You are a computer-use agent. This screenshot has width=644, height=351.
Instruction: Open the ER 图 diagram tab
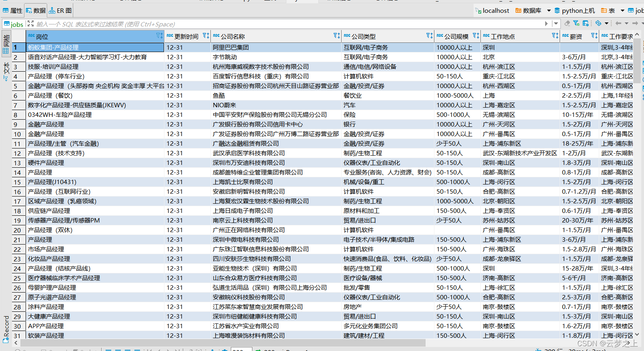click(60, 11)
